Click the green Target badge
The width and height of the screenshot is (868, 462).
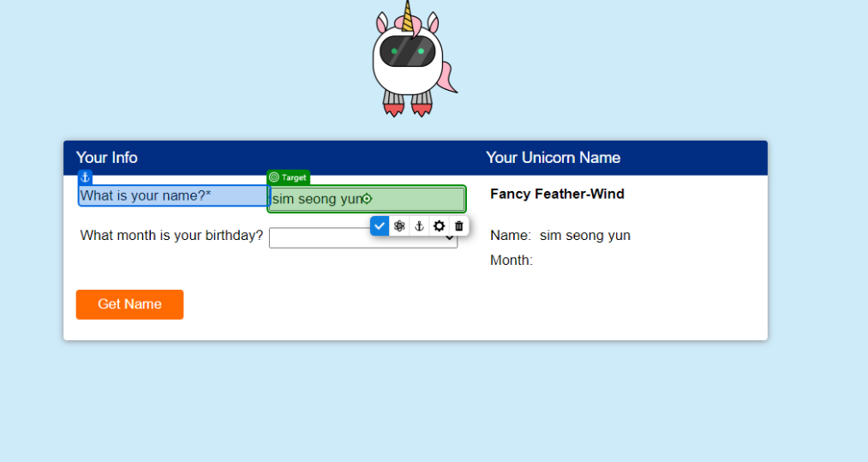pyautogui.click(x=288, y=177)
